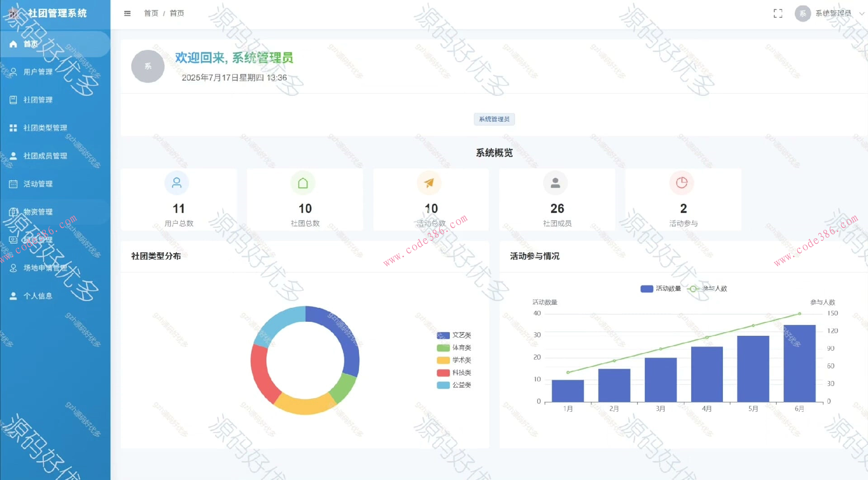
Task: Click the 社团成员管理 user icon
Action: click(x=14, y=156)
